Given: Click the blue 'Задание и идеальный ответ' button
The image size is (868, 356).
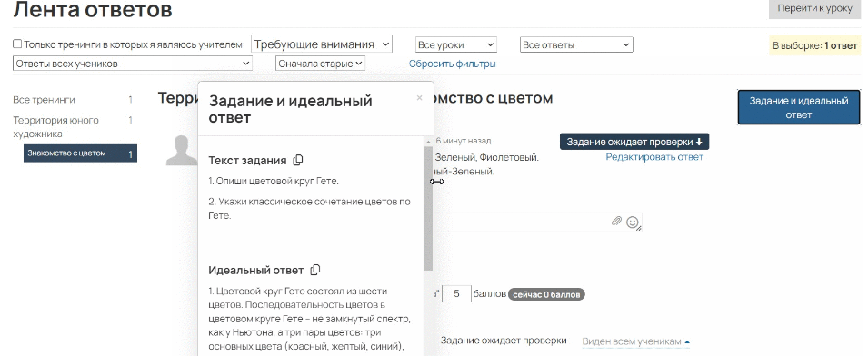Looking at the screenshot, I should click(x=799, y=108).
